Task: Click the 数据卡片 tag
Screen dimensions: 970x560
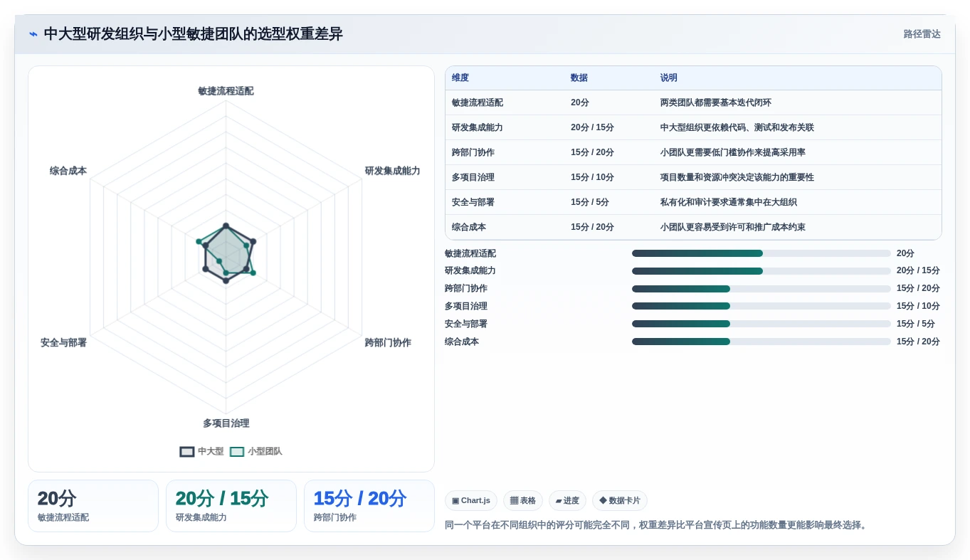Action: (620, 501)
